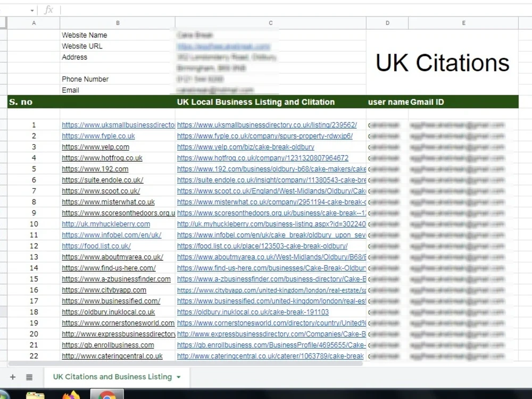The image size is (532, 399).
Task: Open the cornerstonesworld.com homepage link
Action: pos(118,323)
